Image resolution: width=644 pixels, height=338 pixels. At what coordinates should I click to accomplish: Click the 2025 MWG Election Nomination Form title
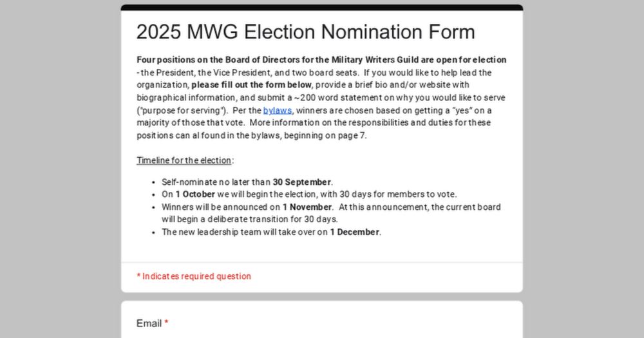pyautogui.click(x=305, y=32)
